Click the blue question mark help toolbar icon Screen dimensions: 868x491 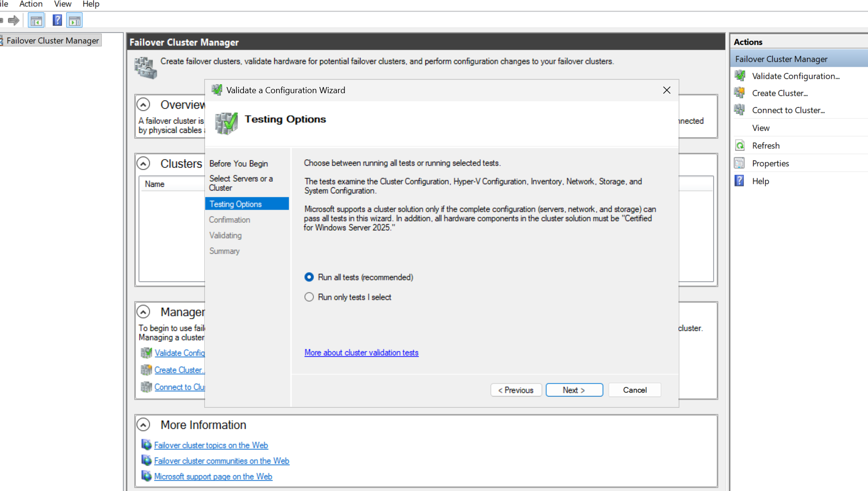57,20
